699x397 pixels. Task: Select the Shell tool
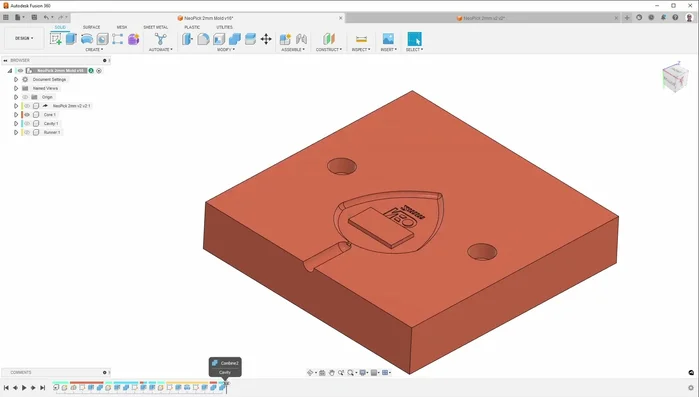[219, 39]
